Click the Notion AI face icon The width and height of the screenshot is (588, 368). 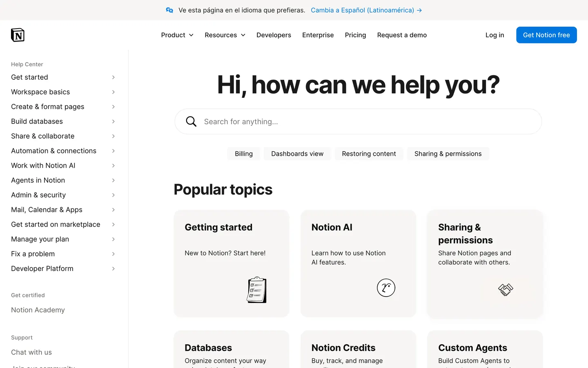386,288
